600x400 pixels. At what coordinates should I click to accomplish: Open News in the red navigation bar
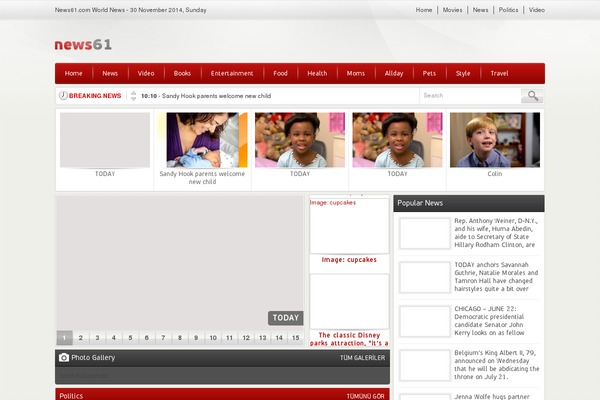[x=110, y=73]
